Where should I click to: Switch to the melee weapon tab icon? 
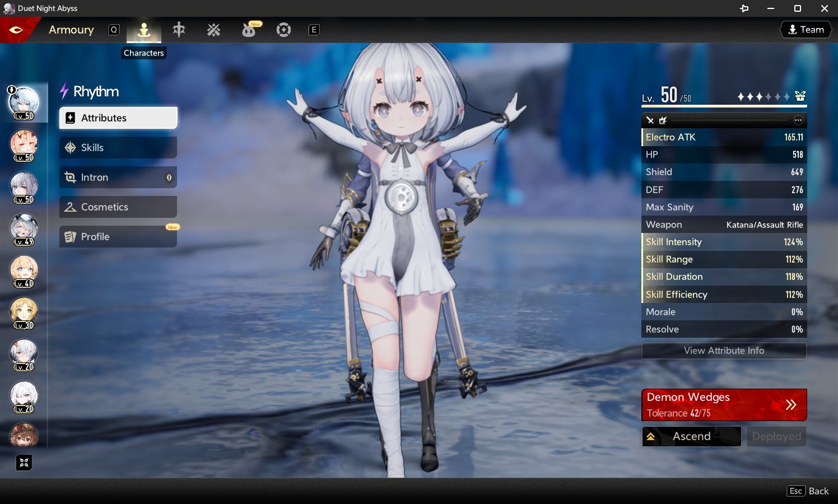click(179, 30)
